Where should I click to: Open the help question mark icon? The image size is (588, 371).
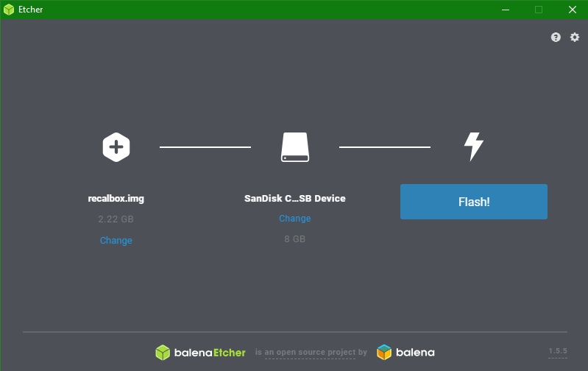(x=556, y=37)
